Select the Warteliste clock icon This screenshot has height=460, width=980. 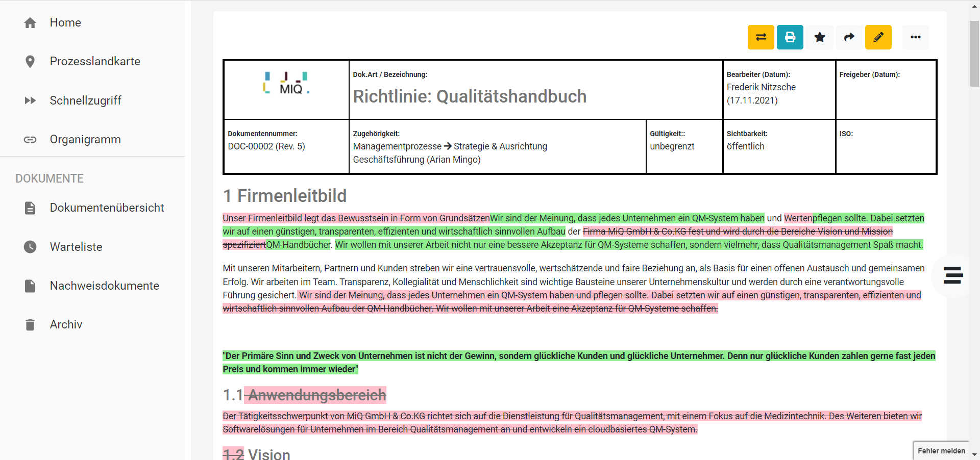[30, 247]
